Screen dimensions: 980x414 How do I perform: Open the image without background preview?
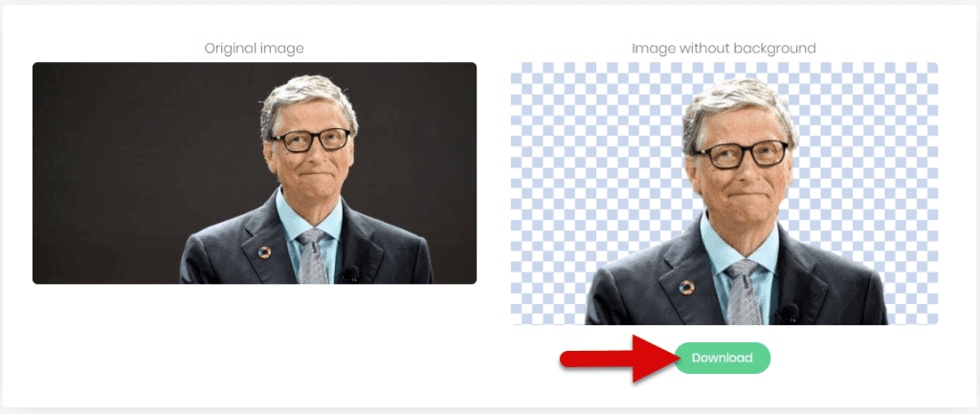(x=724, y=193)
